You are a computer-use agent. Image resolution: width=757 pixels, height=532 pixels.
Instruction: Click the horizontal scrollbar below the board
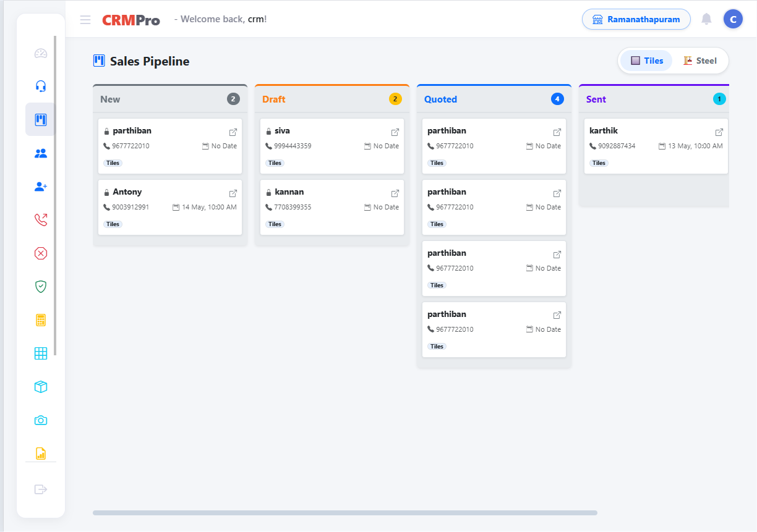click(x=345, y=513)
